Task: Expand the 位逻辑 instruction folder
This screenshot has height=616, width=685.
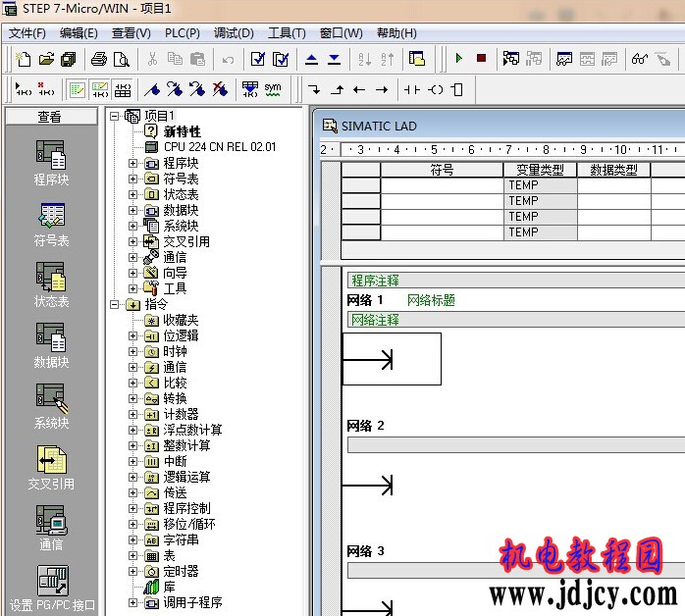Action: pos(132,336)
